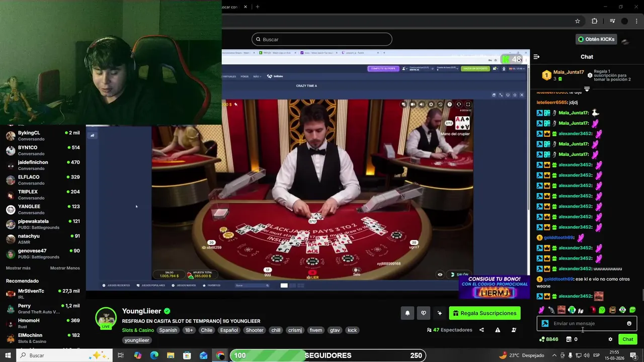Screen dimensions: 644x362
Task: Expand the chat leaderboard below Mala_Junta17
Action: [587, 89]
